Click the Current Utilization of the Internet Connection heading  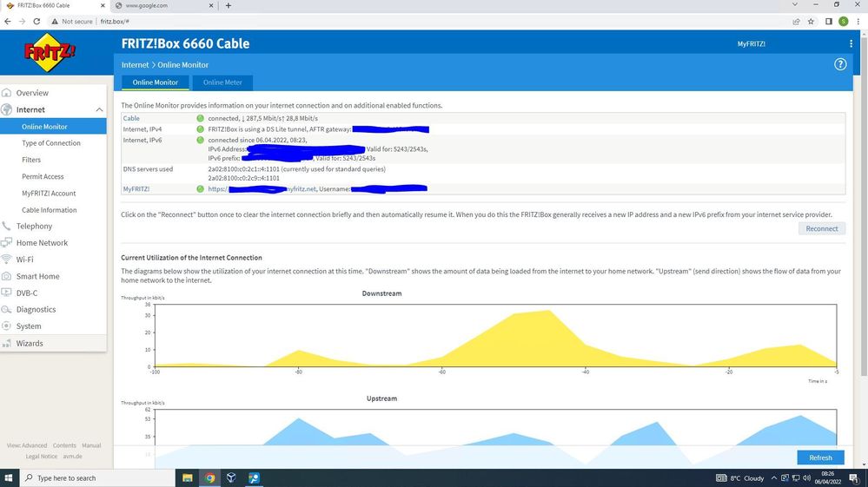click(191, 258)
